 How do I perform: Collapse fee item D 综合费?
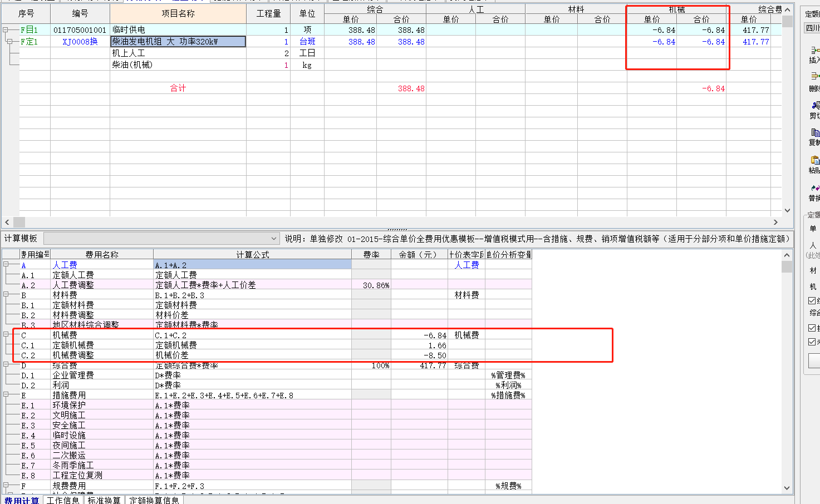click(6, 364)
